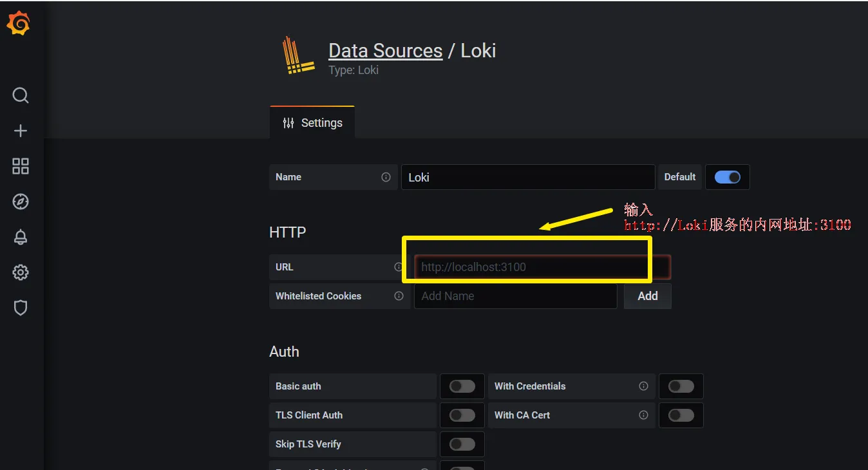Image resolution: width=868 pixels, height=470 pixels.
Task: Click the 'Type: Loki' subtitle text
Action: pos(354,70)
